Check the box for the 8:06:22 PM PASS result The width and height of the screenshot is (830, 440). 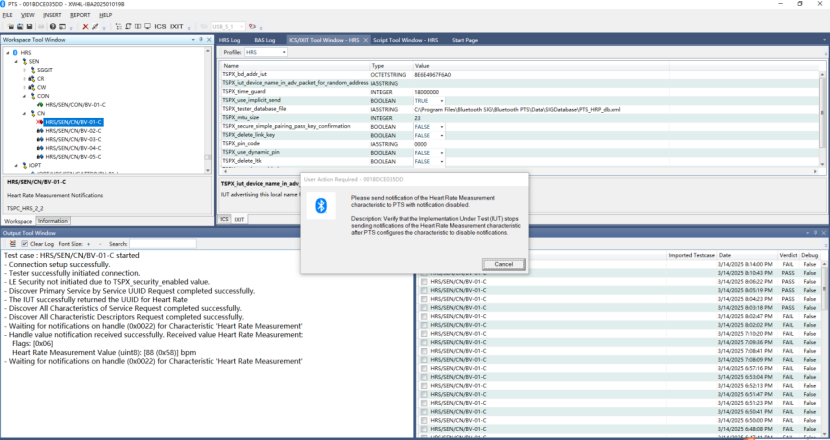click(x=424, y=282)
